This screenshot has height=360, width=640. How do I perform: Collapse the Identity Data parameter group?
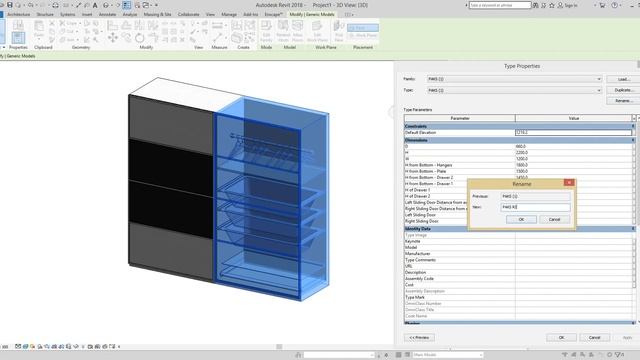coord(633,229)
